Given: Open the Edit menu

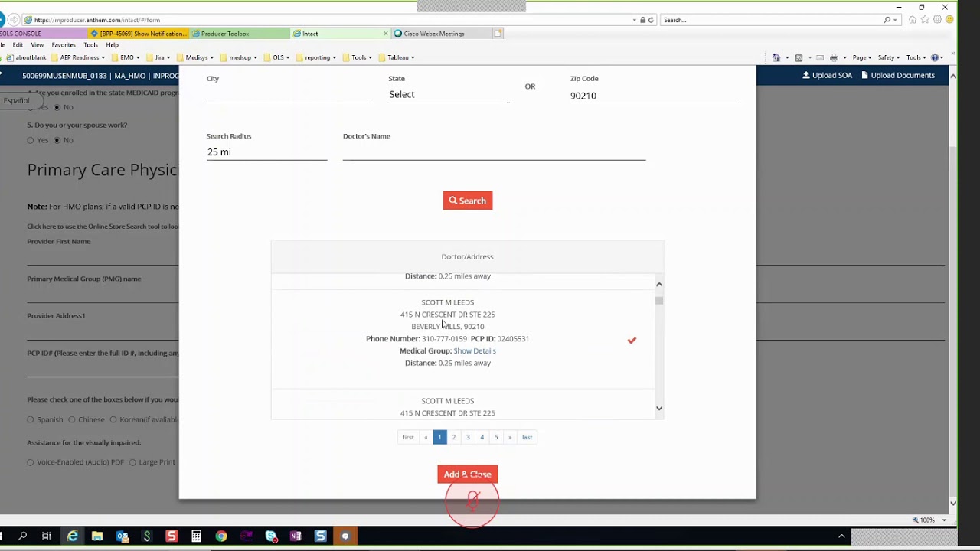Looking at the screenshot, I should (18, 45).
